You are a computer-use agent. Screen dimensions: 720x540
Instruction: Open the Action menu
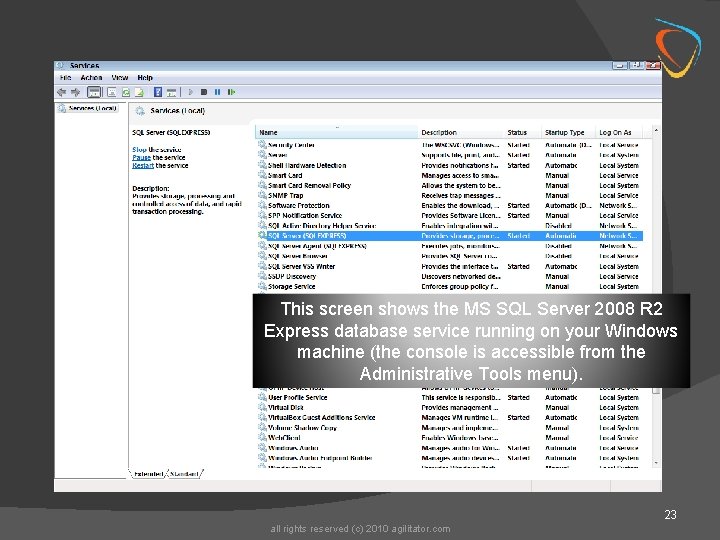coord(91,78)
